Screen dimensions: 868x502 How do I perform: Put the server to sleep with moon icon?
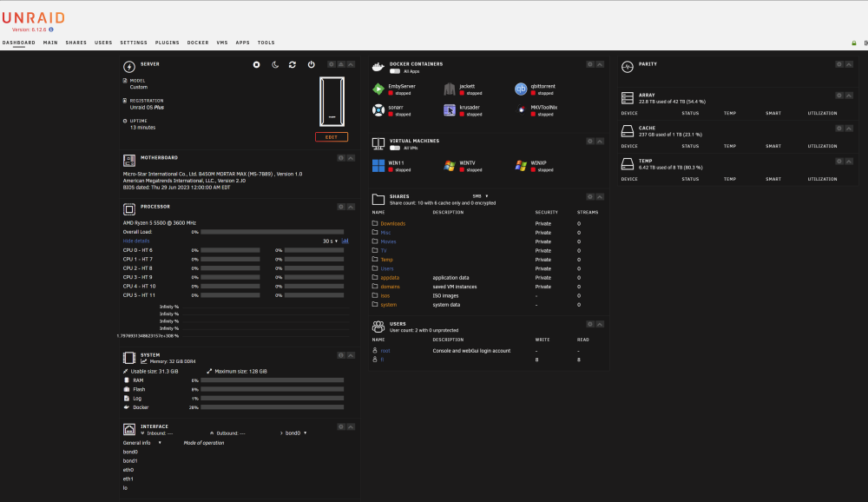275,65
